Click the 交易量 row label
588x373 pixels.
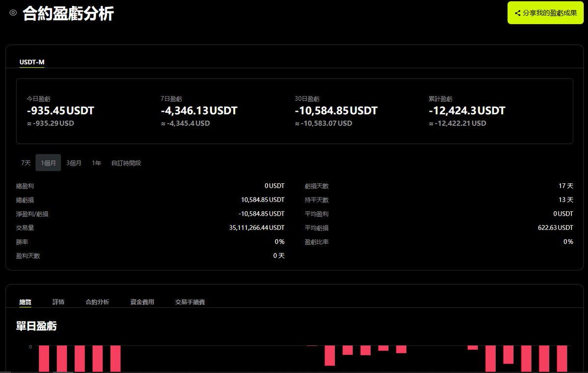click(25, 228)
